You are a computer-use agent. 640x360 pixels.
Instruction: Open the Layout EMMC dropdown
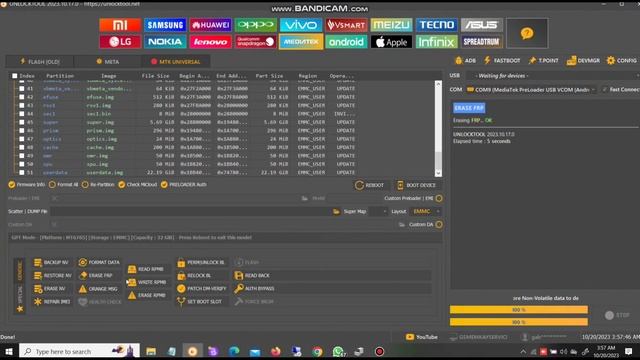click(425, 211)
